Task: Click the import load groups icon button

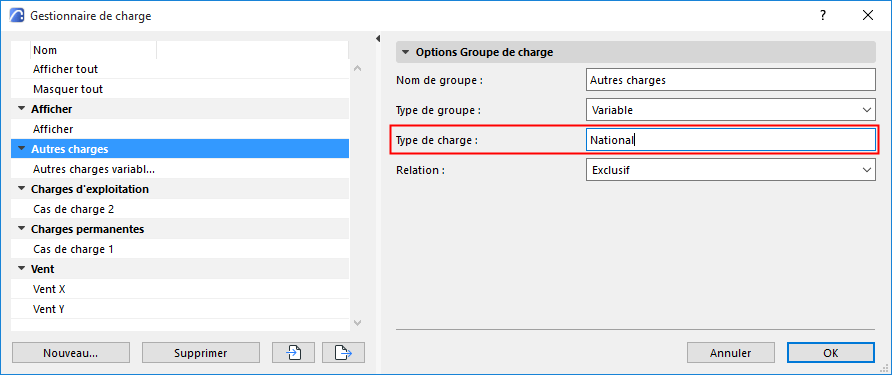Action: (294, 353)
